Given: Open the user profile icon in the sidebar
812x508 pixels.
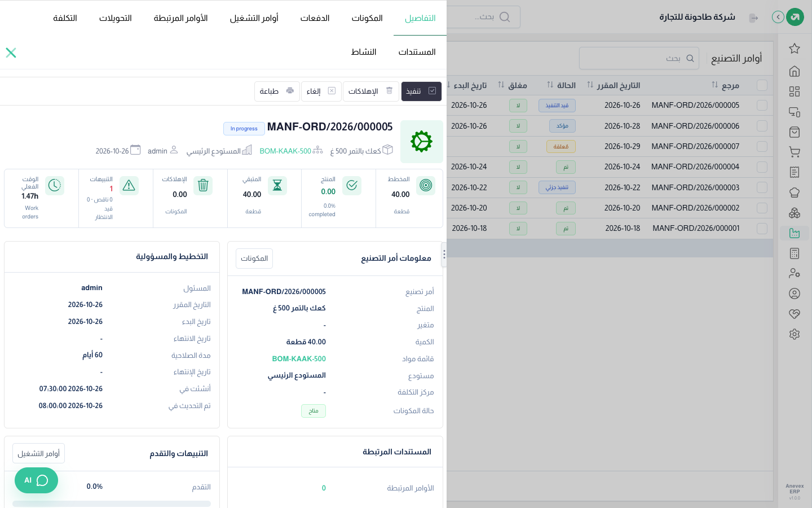Looking at the screenshot, I should coord(795,294).
